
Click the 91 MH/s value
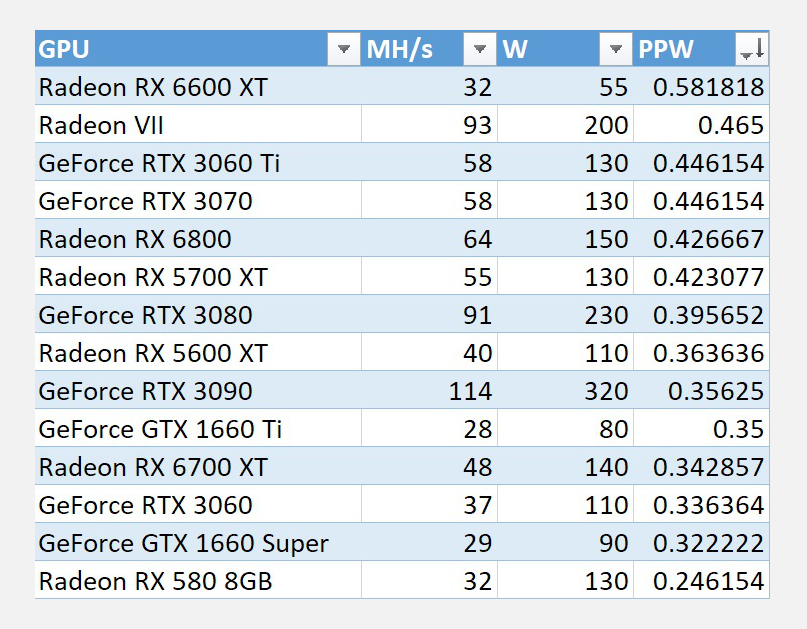pos(478,315)
